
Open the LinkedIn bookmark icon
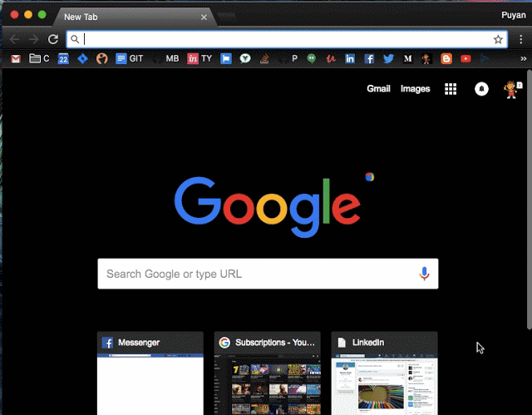click(350, 59)
